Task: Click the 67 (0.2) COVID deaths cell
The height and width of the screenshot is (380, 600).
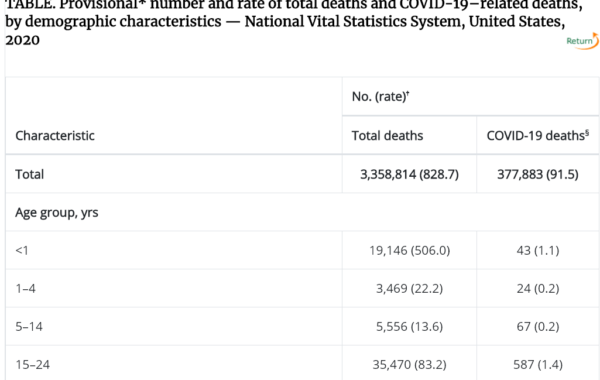Action: tap(538, 326)
